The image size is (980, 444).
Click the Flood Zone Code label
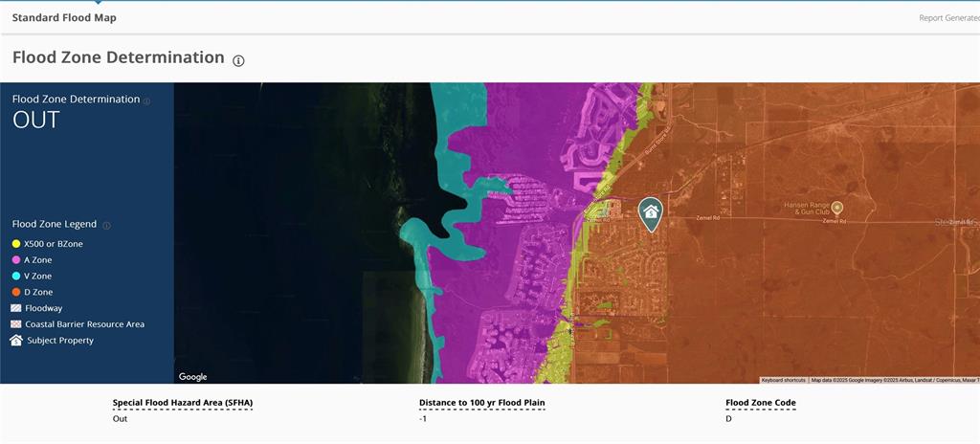tap(761, 403)
